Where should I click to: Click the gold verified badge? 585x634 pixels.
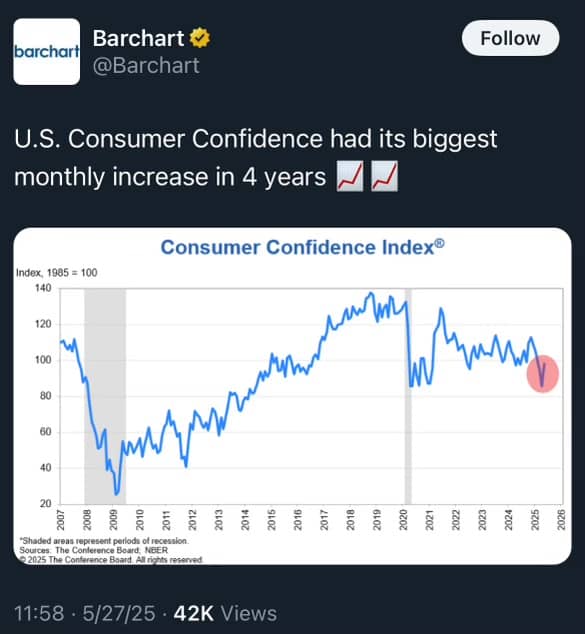tap(200, 38)
